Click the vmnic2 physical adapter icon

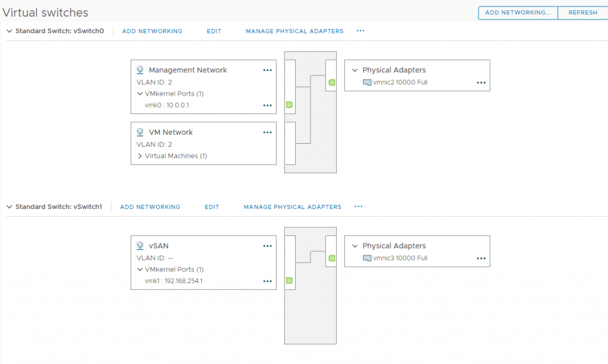367,83
